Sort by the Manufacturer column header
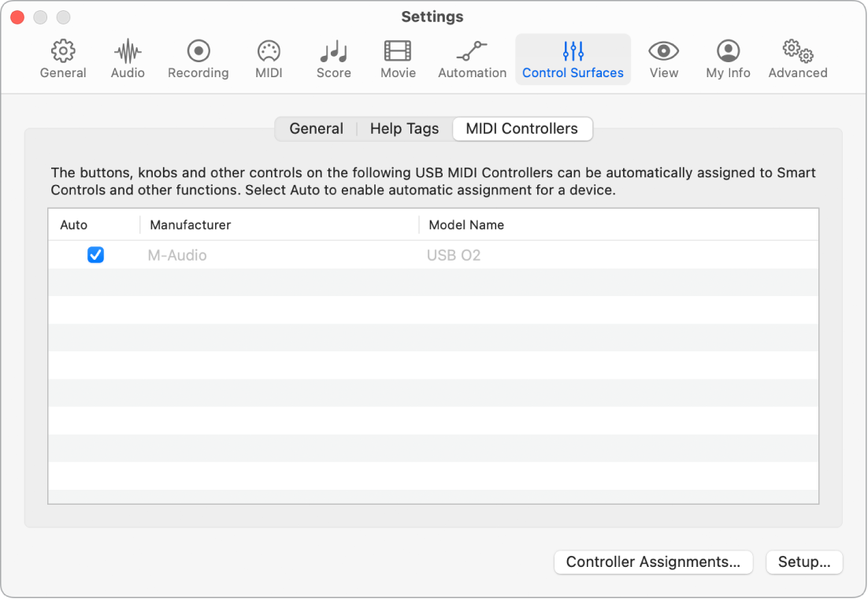The height and width of the screenshot is (600, 868). [x=279, y=224]
